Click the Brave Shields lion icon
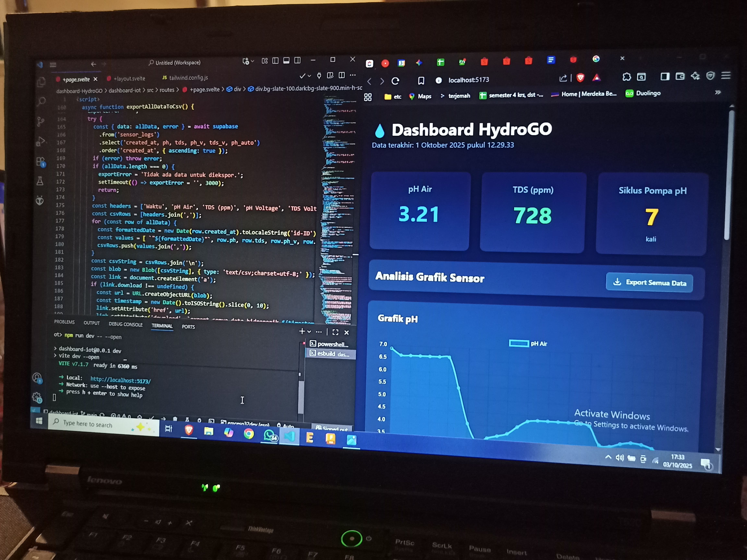Screen dimensions: 747x560 [580, 78]
